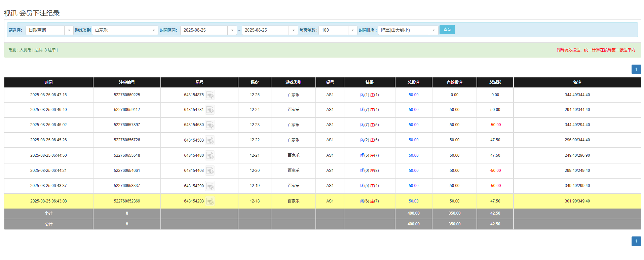644x260 pixels.
Task: Open detail icon for round 643154403
Action: (x=210, y=171)
